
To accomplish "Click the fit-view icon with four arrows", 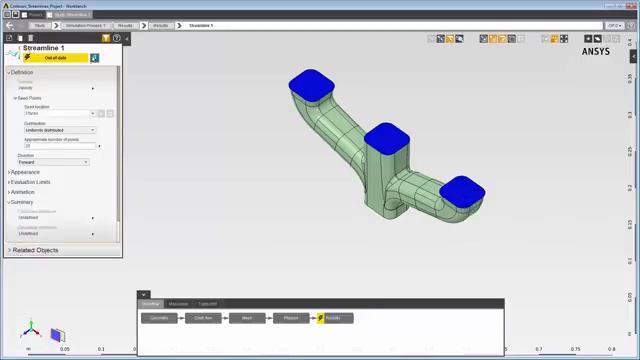I will point(564,39).
